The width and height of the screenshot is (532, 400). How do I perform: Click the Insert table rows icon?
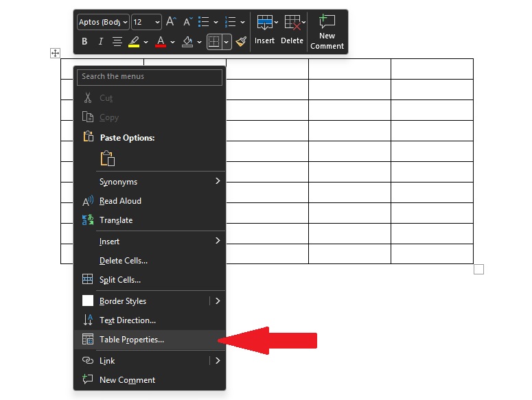click(265, 23)
